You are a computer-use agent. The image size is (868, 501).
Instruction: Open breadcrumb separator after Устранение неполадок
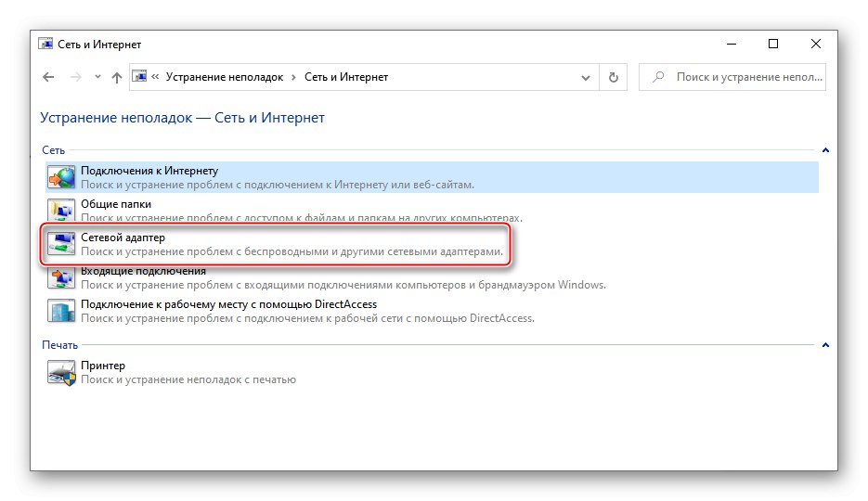coord(294,77)
